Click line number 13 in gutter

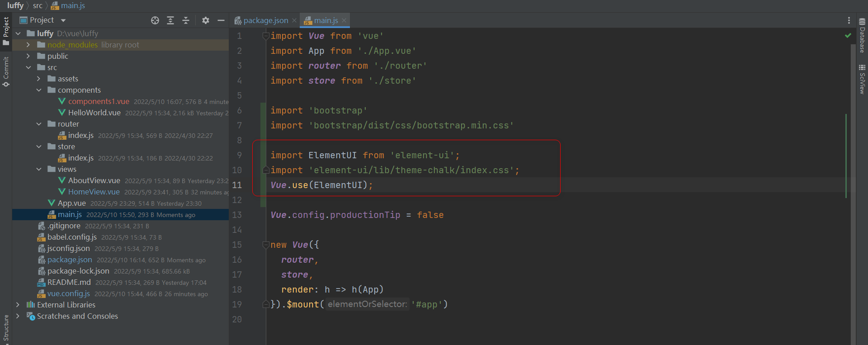(237, 215)
